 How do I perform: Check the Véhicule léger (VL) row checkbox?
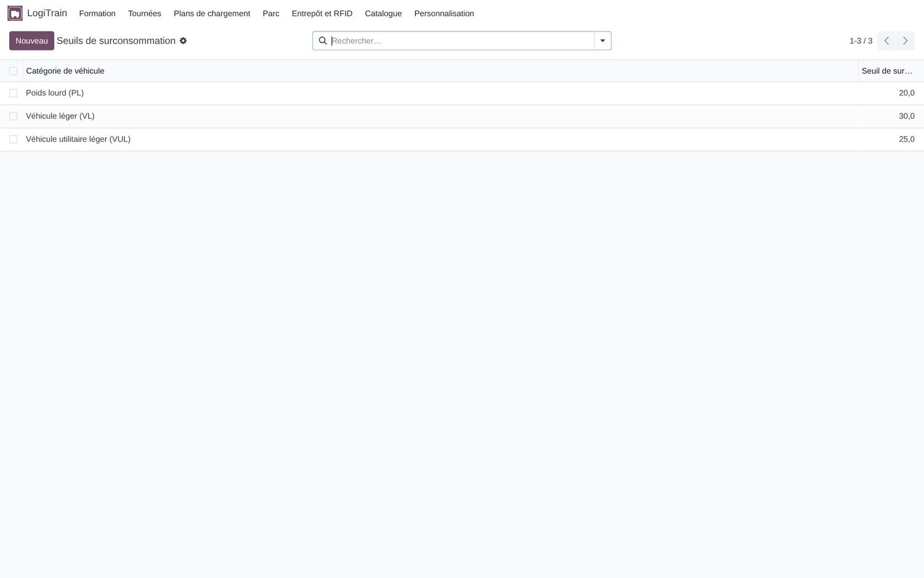point(13,116)
